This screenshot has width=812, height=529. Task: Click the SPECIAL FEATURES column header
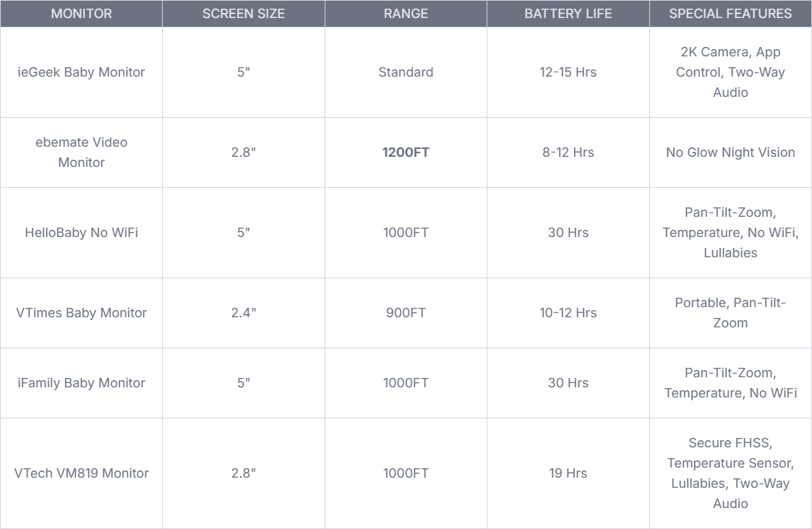tap(730, 14)
